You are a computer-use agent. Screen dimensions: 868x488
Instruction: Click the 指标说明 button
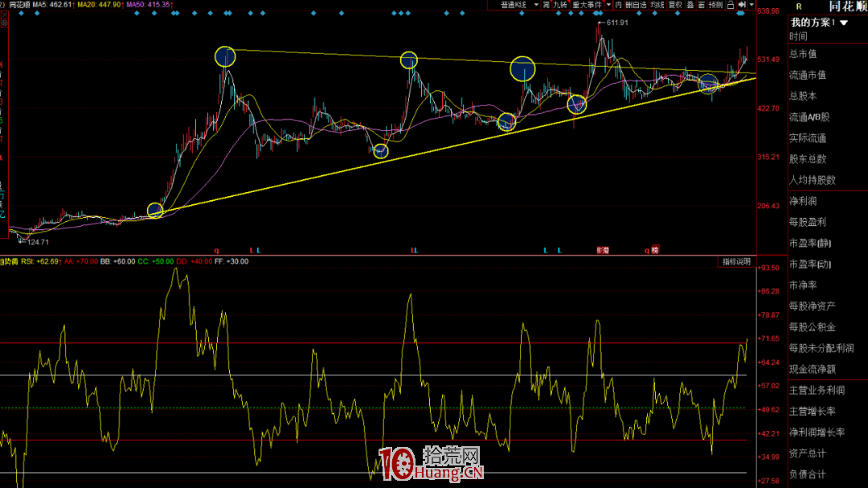tap(735, 261)
